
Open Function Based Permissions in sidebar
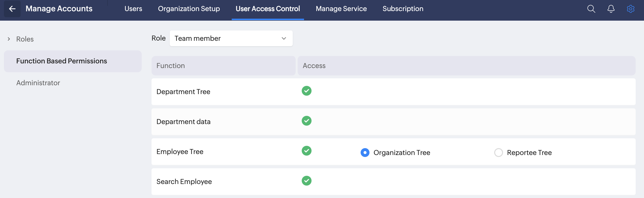pyautogui.click(x=61, y=61)
